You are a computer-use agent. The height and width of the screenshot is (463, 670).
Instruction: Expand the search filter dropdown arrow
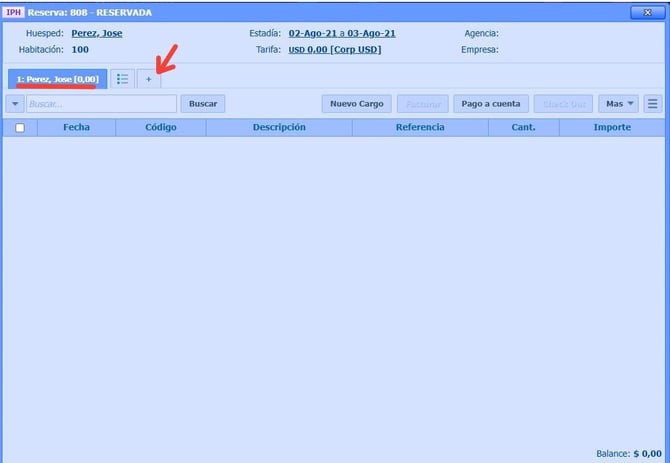pyautogui.click(x=15, y=104)
